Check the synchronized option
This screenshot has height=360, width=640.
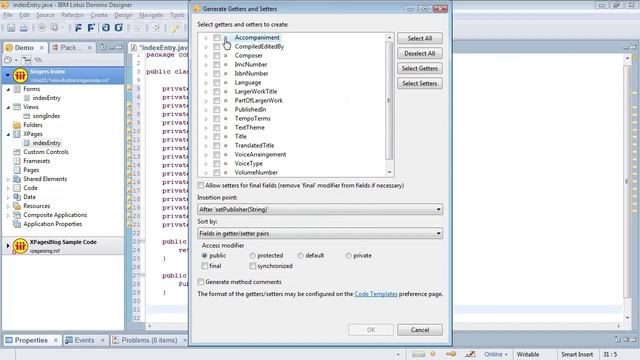pyautogui.click(x=253, y=266)
